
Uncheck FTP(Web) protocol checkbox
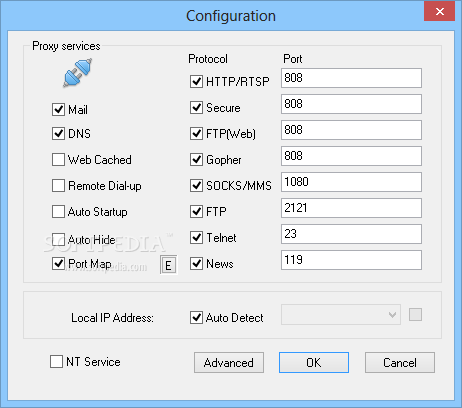coord(196,133)
